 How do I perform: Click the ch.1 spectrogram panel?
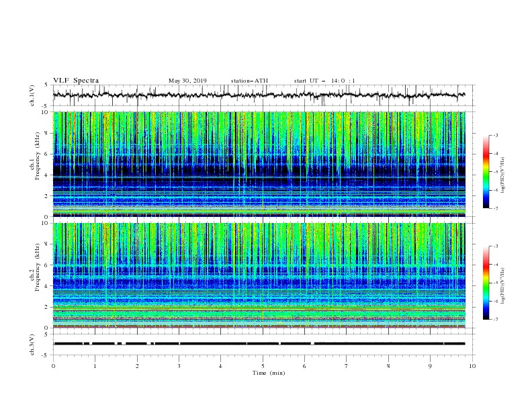pos(259,164)
